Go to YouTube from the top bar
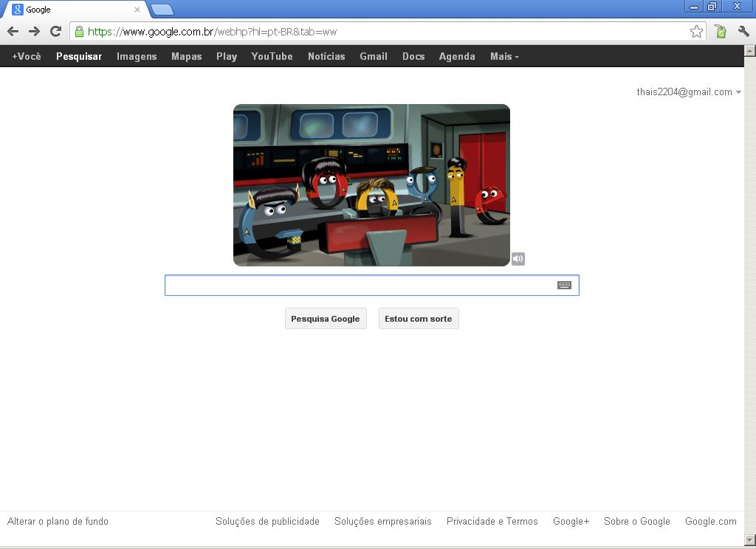756x549 pixels. (272, 56)
